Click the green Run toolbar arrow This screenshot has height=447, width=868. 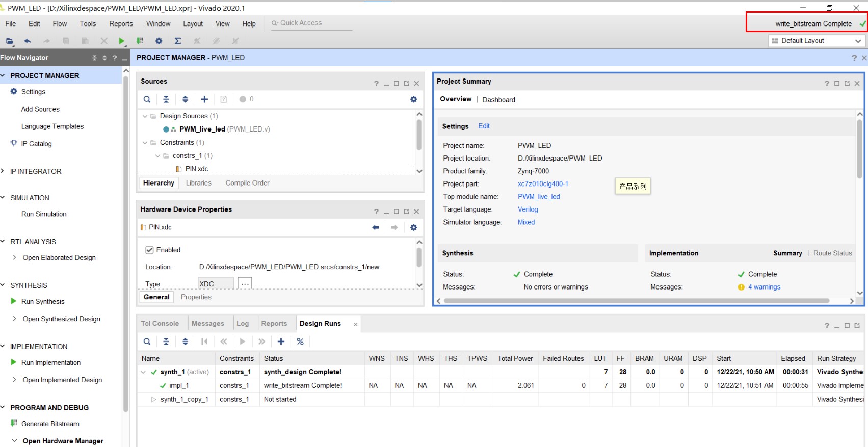tap(121, 41)
